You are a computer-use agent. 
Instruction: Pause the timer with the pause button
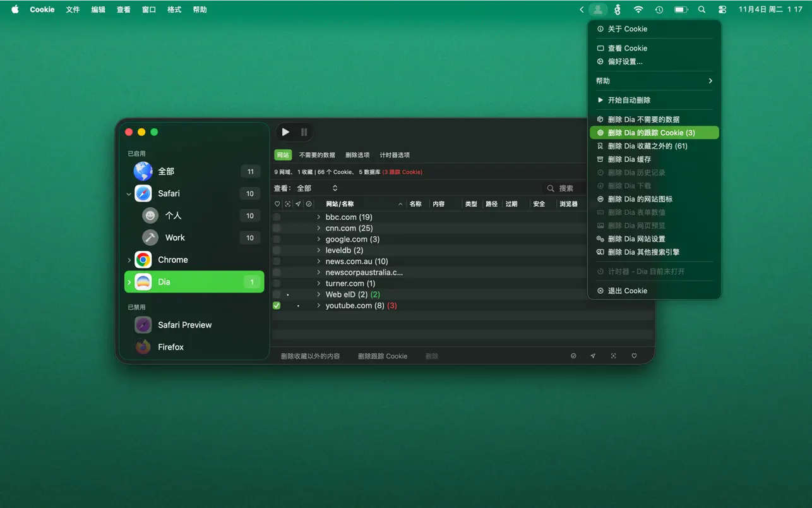304,132
